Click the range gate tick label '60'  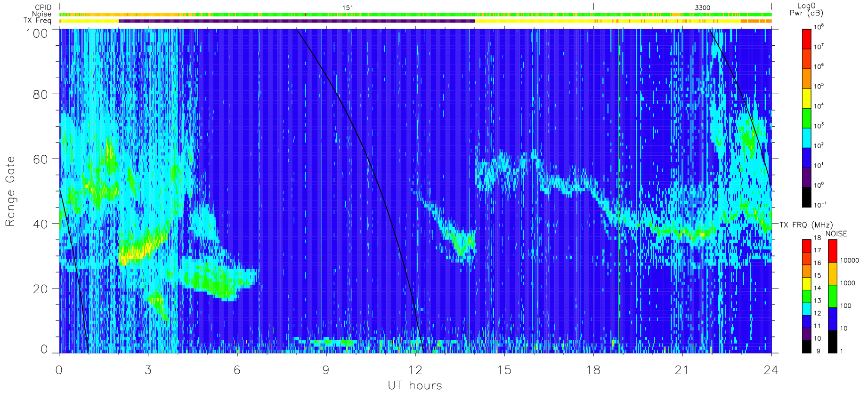[41, 159]
